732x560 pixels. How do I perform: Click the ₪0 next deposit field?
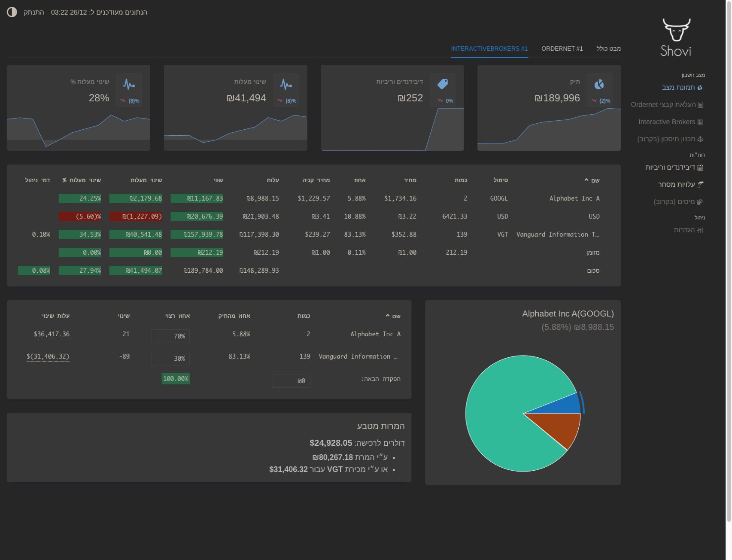pyautogui.click(x=291, y=381)
